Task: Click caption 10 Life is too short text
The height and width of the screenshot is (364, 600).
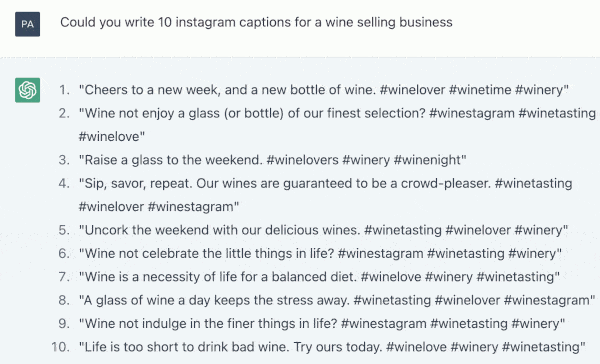Action: point(332,347)
